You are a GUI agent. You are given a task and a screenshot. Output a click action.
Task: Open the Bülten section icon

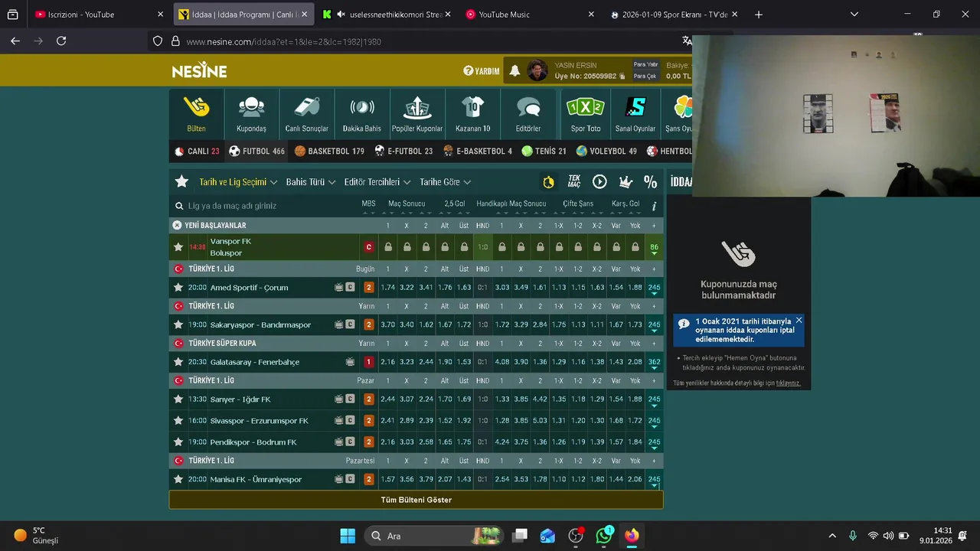point(197,114)
